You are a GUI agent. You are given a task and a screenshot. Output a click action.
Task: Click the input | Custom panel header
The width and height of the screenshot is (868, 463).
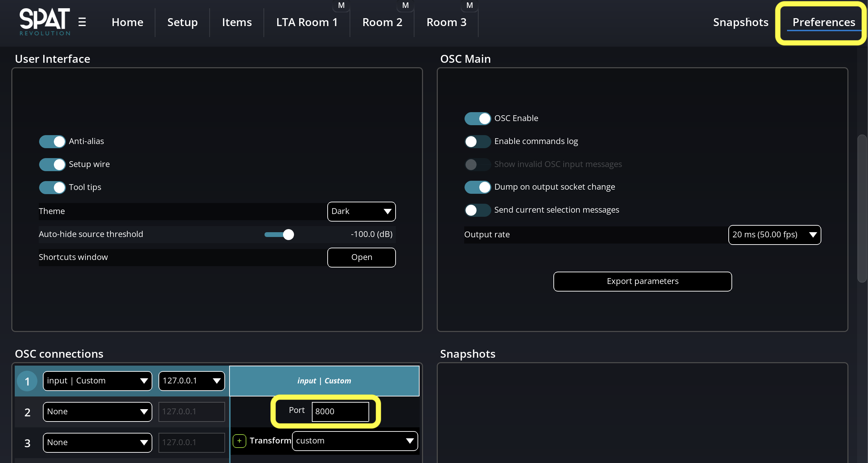pos(324,381)
